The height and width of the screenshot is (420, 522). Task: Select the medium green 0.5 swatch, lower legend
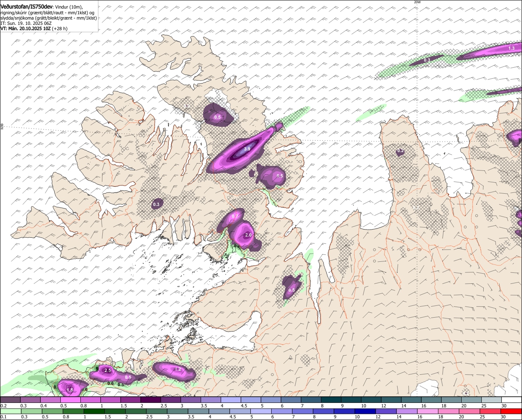coord(52,411)
